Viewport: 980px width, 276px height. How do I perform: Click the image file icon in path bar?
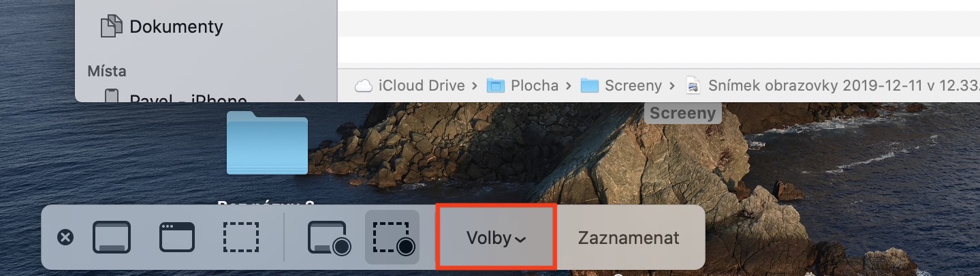pos(693,85)
